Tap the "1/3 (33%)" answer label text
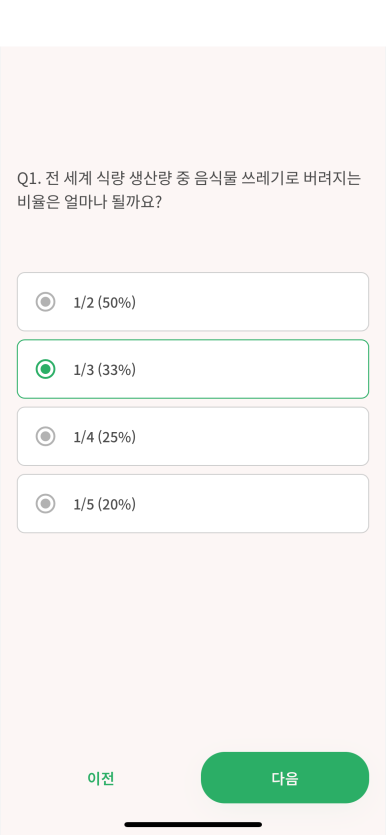386x835 pixels. click(x=104, y=370)
